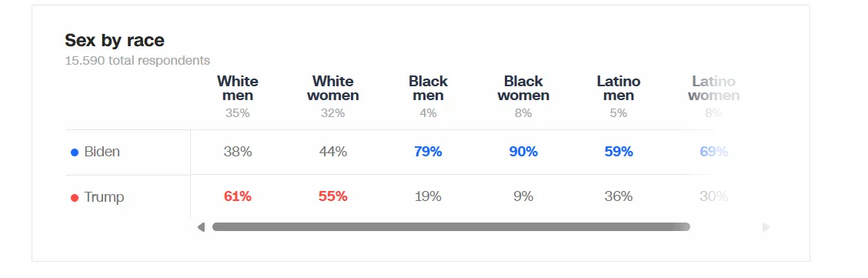This screenshot has width=868, height=278.
Task: Click the left scroll arrow of the table
Action: click(201, 227)
